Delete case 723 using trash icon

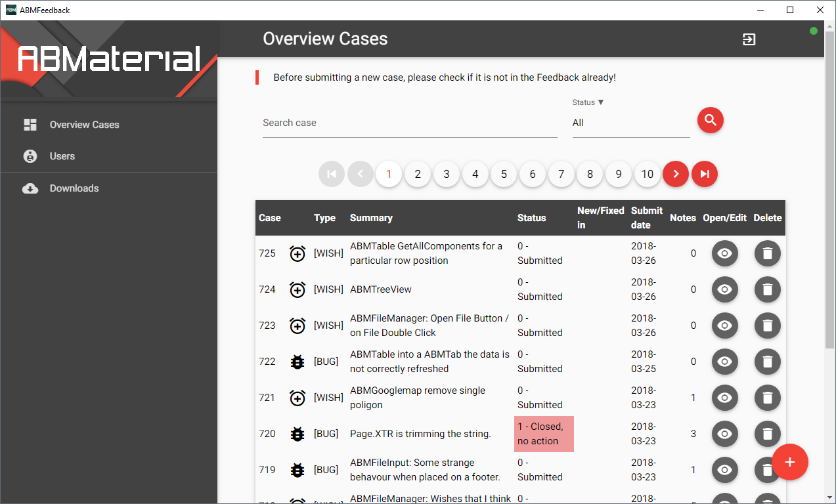[768, 325]
